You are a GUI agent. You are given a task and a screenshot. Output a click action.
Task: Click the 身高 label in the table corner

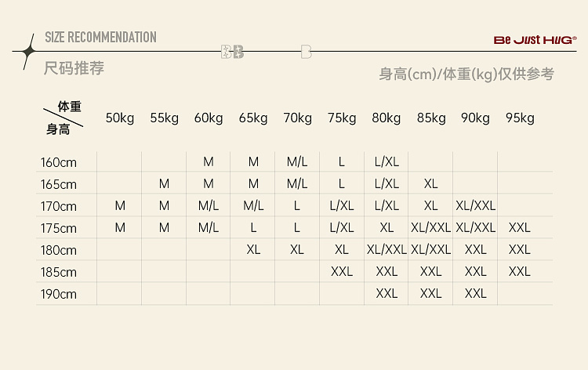pyautogui.click(x=58, y=129)
